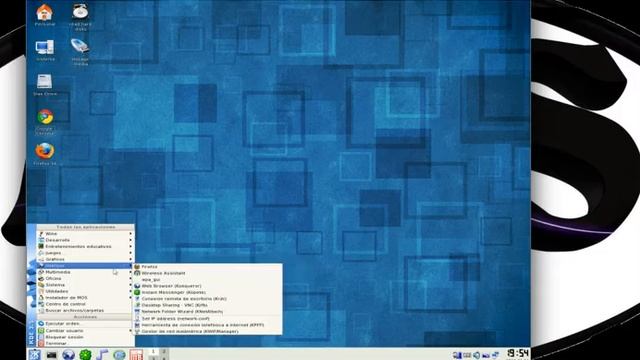
Task: Expand the Multimedia submenu
Action: tap(85, 272)
